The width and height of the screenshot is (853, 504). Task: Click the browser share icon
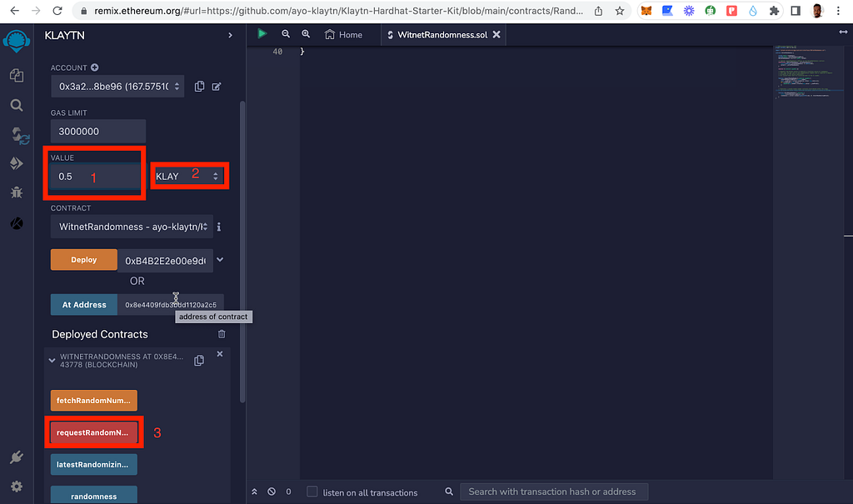(598, 11)
